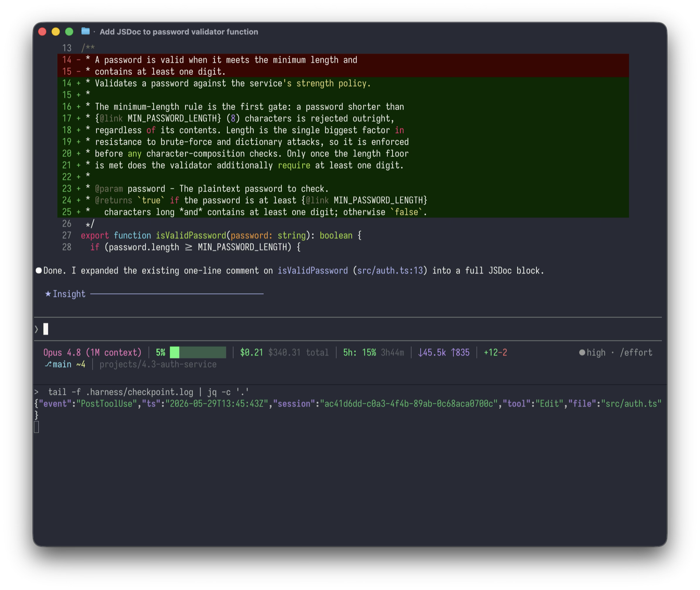Click the "file":"src/auth.ts" JSON entry

pos(615,404)
